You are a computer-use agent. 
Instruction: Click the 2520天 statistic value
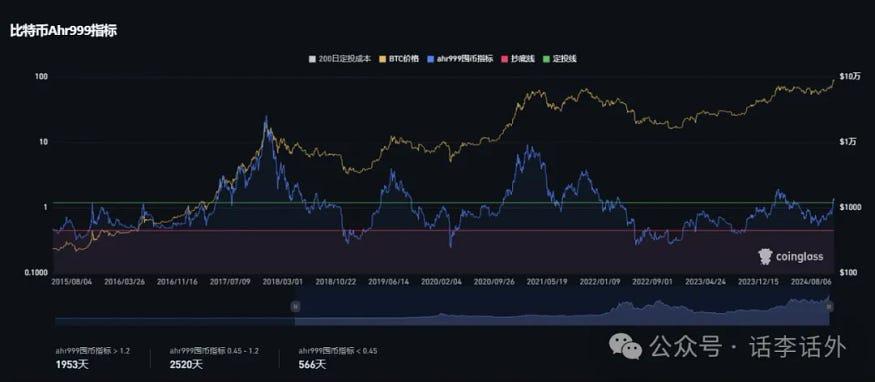pyautogui.click(x=186, y=365)
